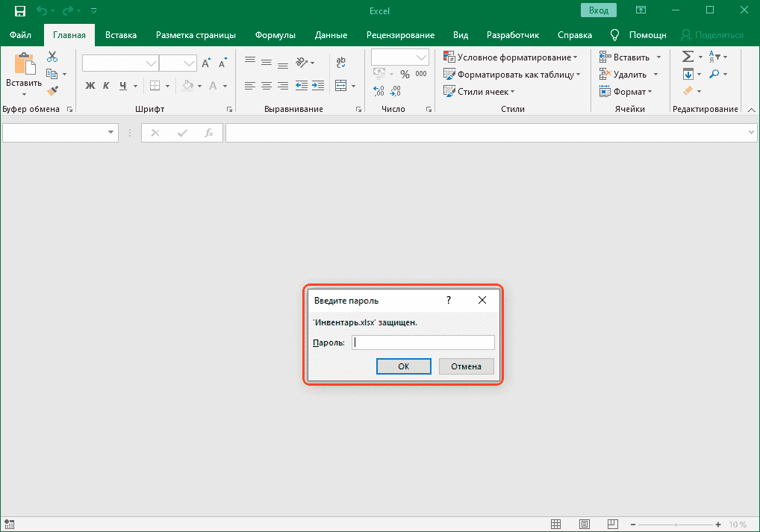Viewport: 760px width, 532px height.
Task: Open the Name Box dropdown arrow
Action: [x=111, y=133]
